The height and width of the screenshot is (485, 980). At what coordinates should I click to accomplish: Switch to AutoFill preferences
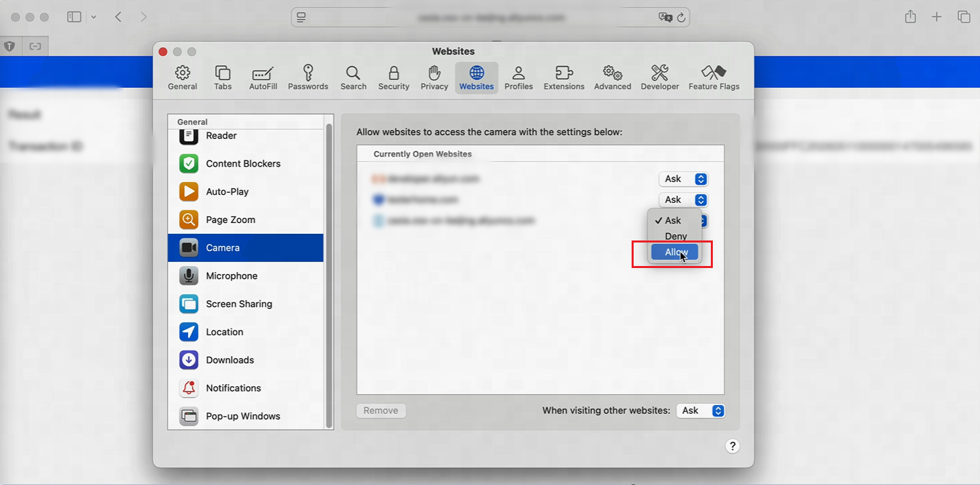(x=263, y=78)
